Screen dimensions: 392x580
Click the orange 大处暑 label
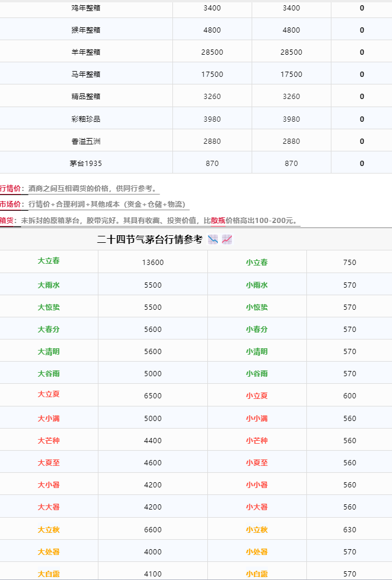(48, 552)
